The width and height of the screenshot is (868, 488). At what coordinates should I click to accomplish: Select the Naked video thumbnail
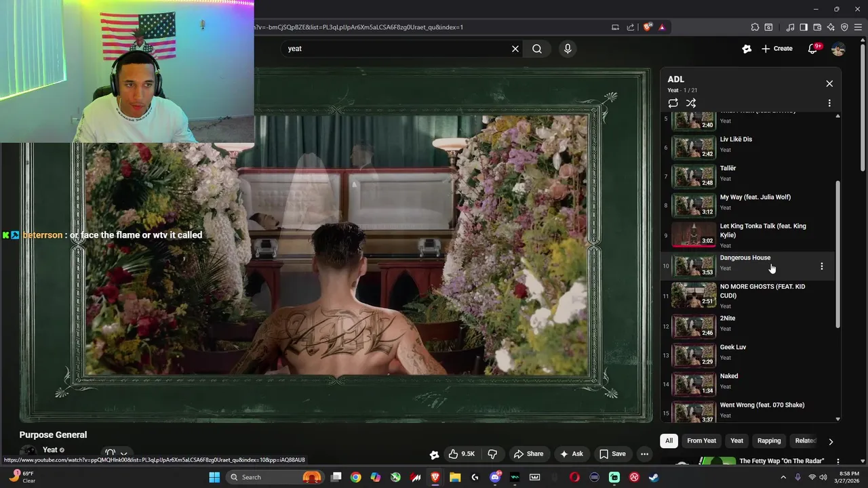(x=693, y=384)
